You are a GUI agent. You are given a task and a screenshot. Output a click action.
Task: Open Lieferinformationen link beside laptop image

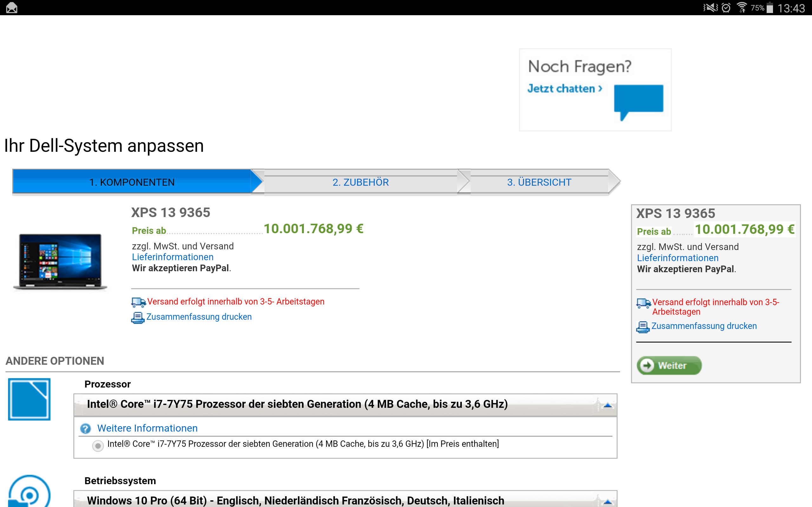(173, 257)
